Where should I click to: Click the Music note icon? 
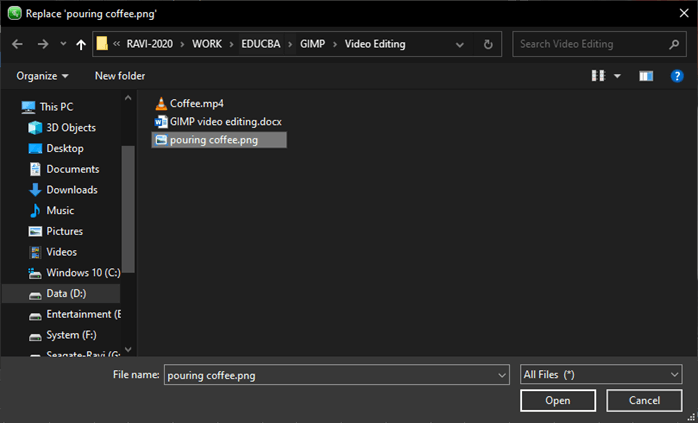35,211
